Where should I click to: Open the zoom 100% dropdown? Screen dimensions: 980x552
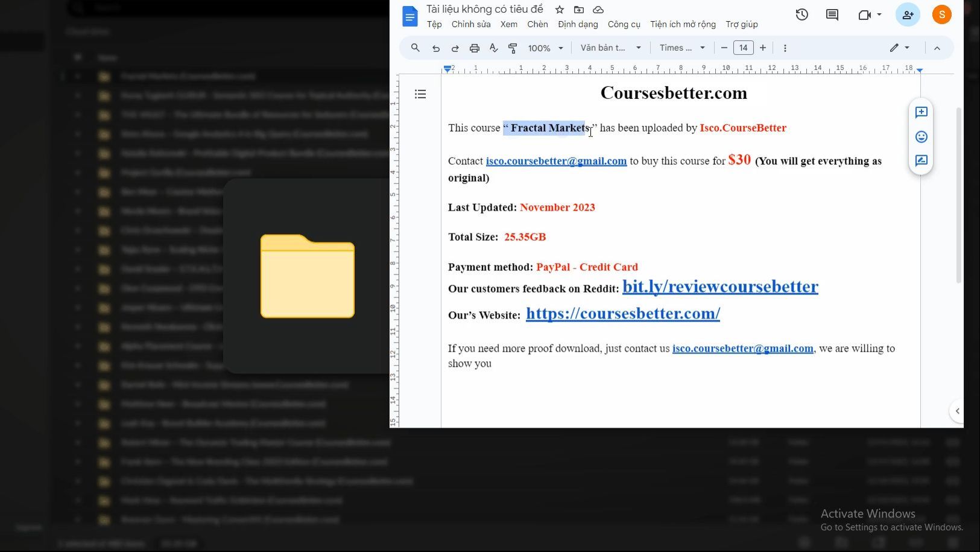[545, 48]
